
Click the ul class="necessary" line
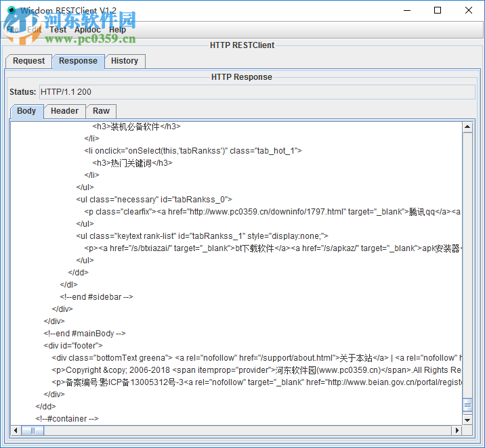(154, 200)
